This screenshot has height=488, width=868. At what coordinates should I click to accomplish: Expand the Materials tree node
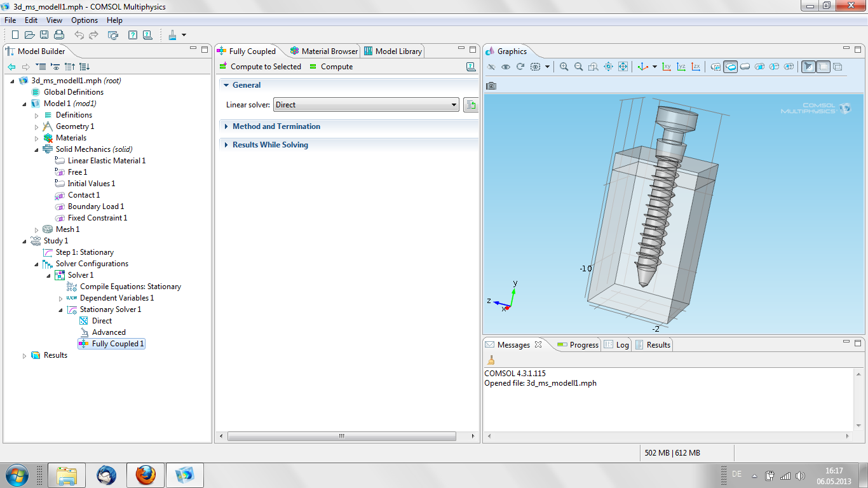click(x=37, y=138)
